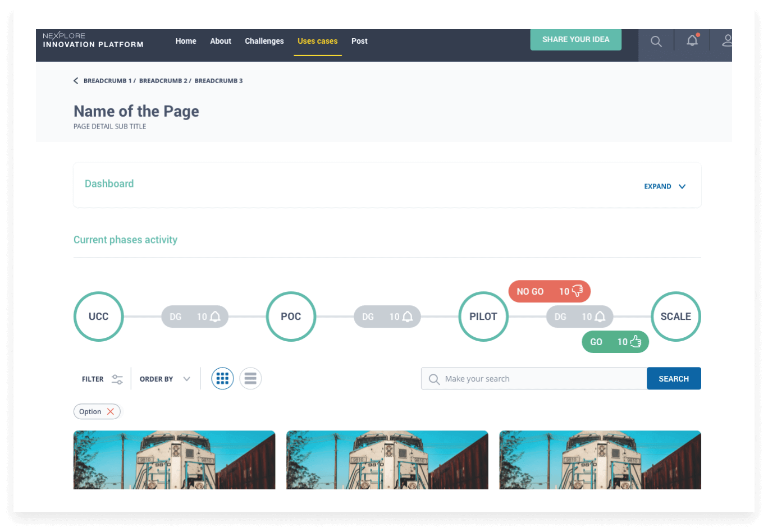Click bell in DG badge after UCC
This screenshot has width=768, height=532.
coord(215,317)
